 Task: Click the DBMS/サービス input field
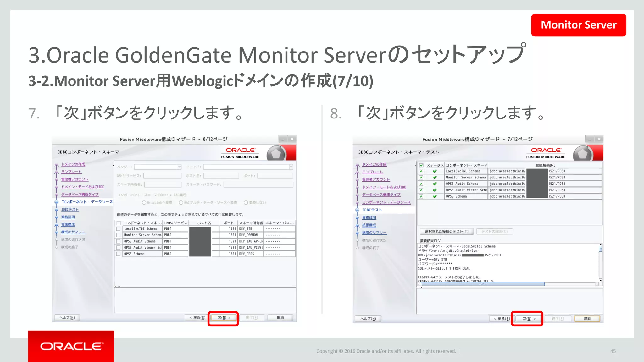(162, 176)
